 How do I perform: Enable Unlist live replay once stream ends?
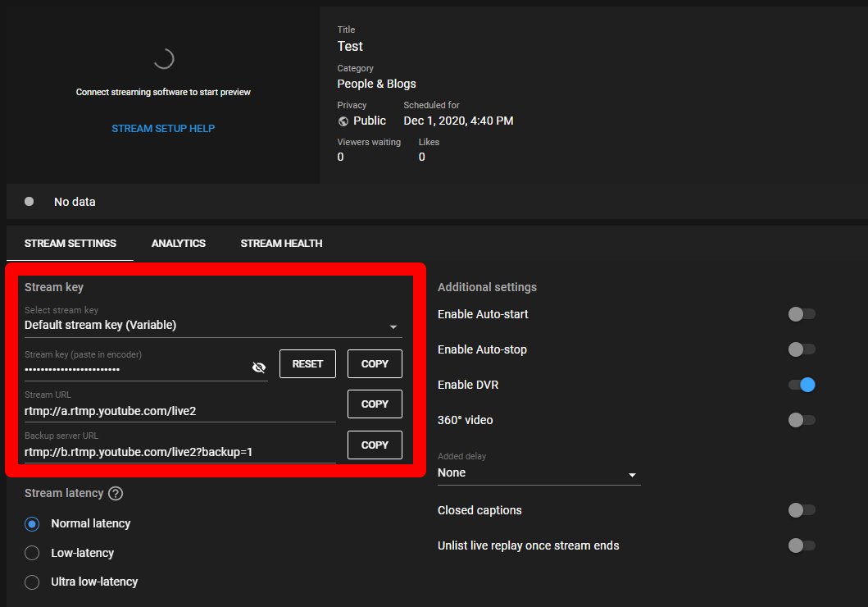[x=801, y=545]
